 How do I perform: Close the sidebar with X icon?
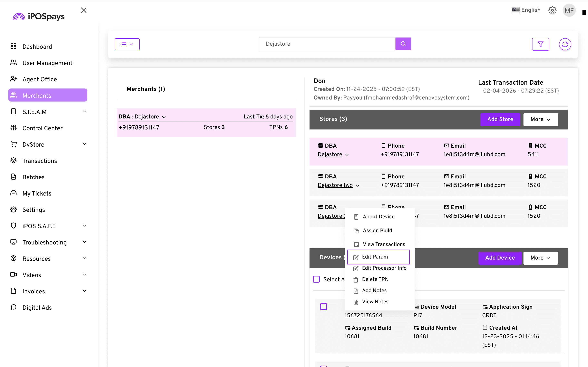tap(84, 10)
